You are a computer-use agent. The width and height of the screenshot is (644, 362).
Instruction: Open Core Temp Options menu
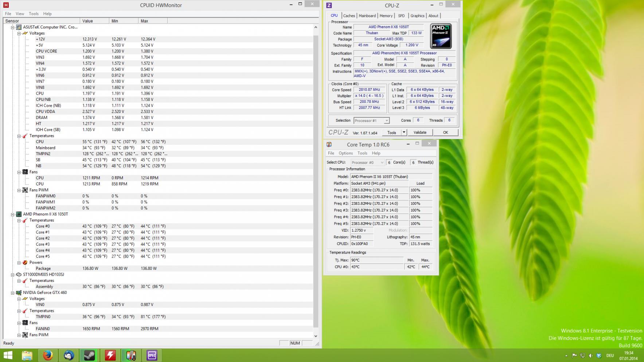346,153
